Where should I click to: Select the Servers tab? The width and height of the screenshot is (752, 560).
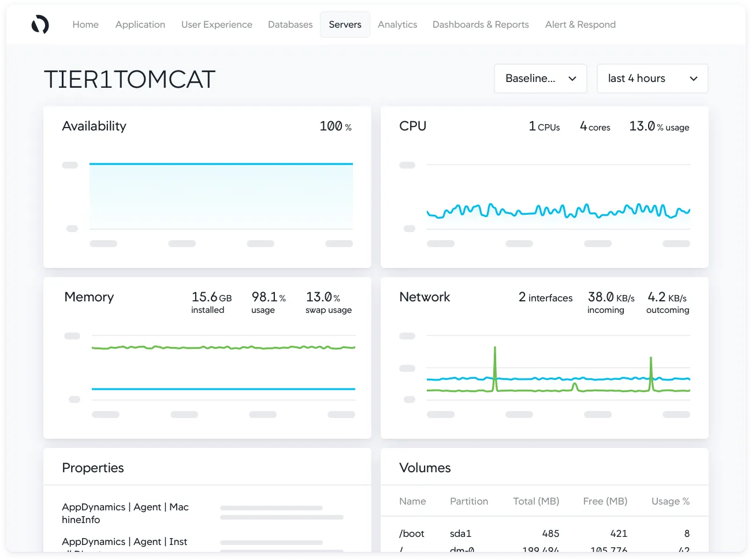pyautogui.click(x=345, y=24)
